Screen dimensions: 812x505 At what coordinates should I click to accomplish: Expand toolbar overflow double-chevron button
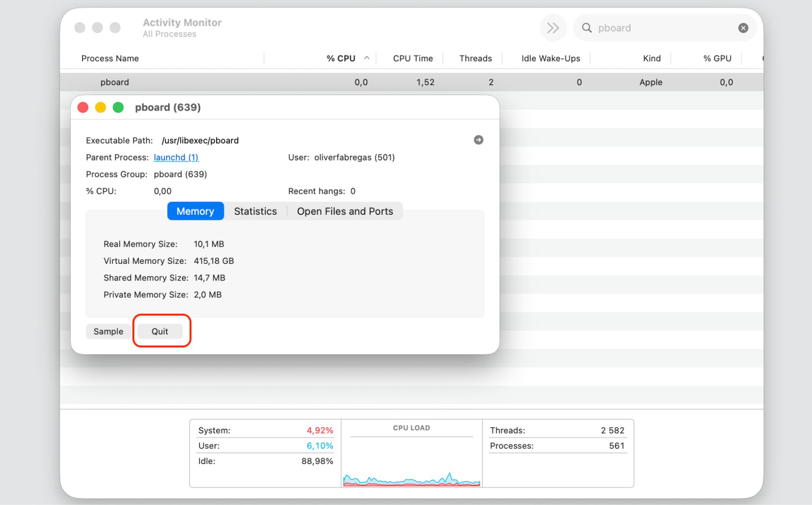(553, 28)
